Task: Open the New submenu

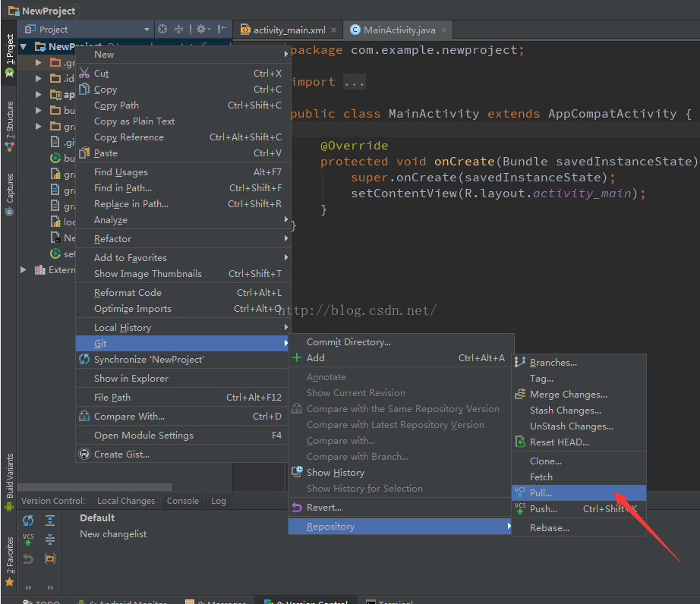Action: click(x=184, y=55)
